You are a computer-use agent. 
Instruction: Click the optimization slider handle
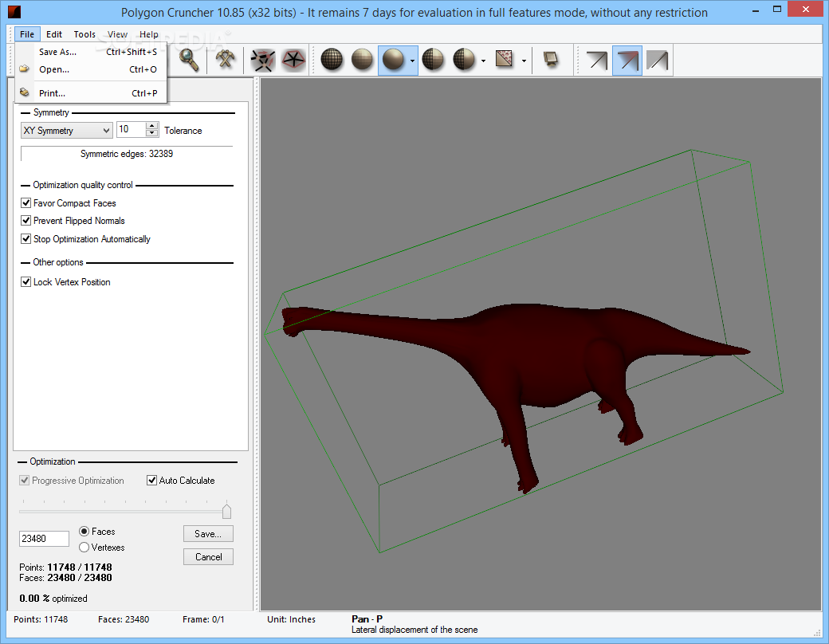pyautogui.click(x=227, y=511)
